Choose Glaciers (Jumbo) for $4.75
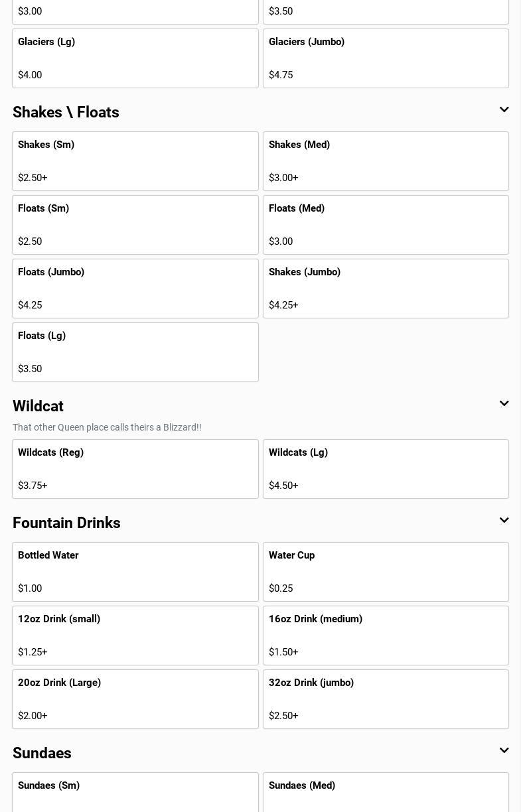The height and width of the screenshot is (812, 521). [x=386, y=58]
